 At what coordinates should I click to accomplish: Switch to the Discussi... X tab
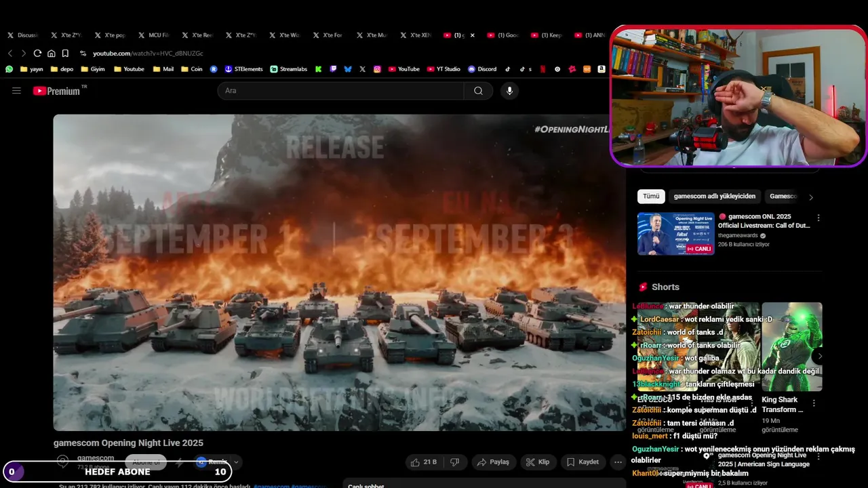pyautogui.click(x=24, y=35)
